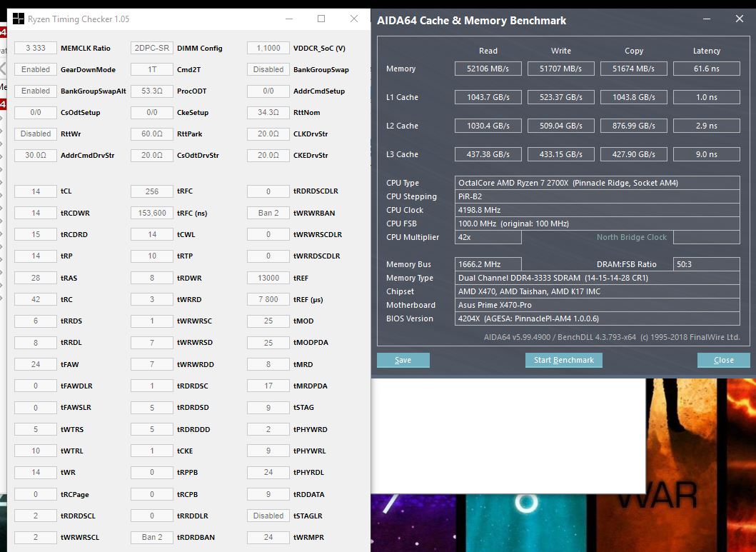Click the tWTRL value 10
Screen dimensions: 756x552
coord(36,451)
